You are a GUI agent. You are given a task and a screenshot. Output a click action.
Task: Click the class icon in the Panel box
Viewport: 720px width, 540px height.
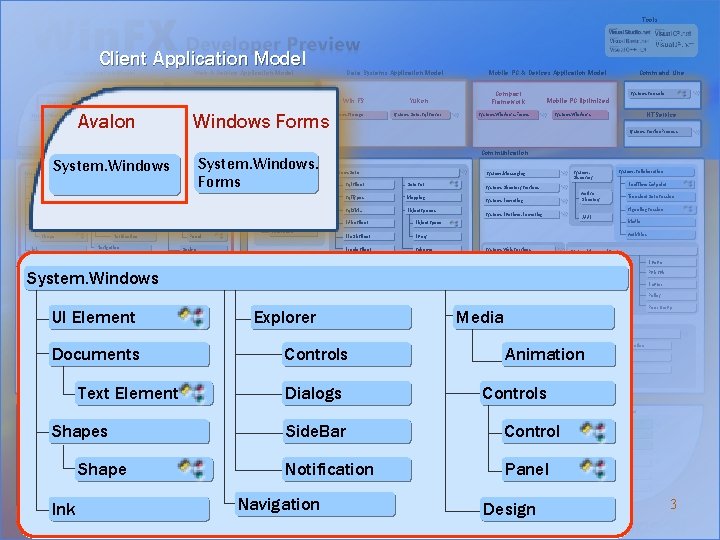(593, 468)
